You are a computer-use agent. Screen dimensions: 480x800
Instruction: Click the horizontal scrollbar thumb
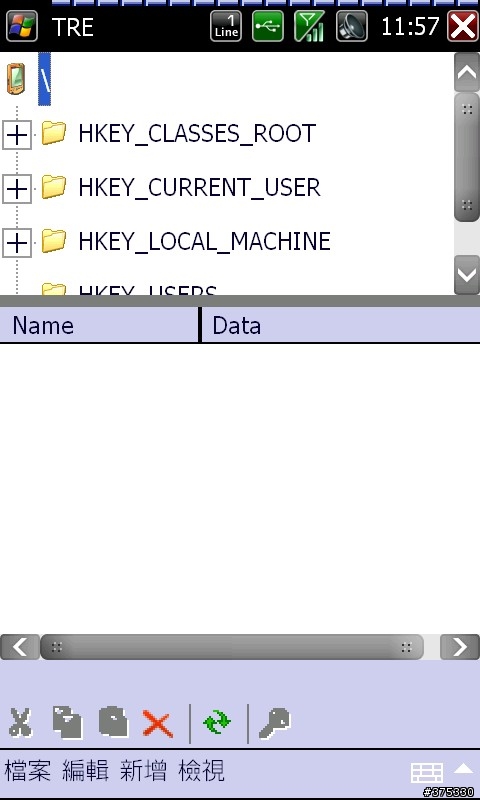tap(232, 647)
